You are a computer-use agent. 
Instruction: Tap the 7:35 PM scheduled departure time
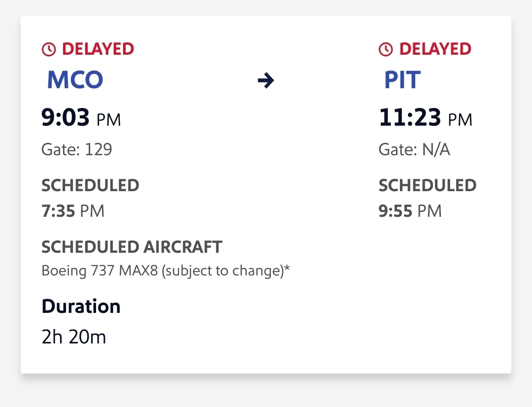73,211
